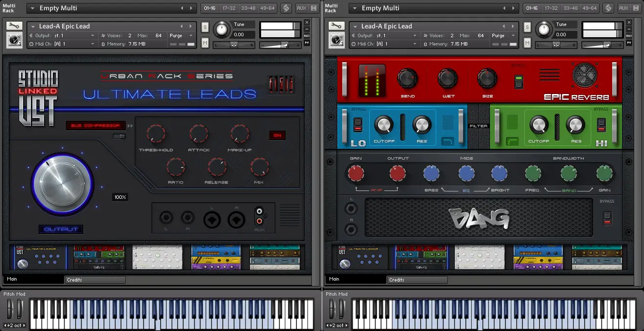Open instrument name dropdown in right rack
The height and width of the screenshot is (331, 644).
point(355,26)
